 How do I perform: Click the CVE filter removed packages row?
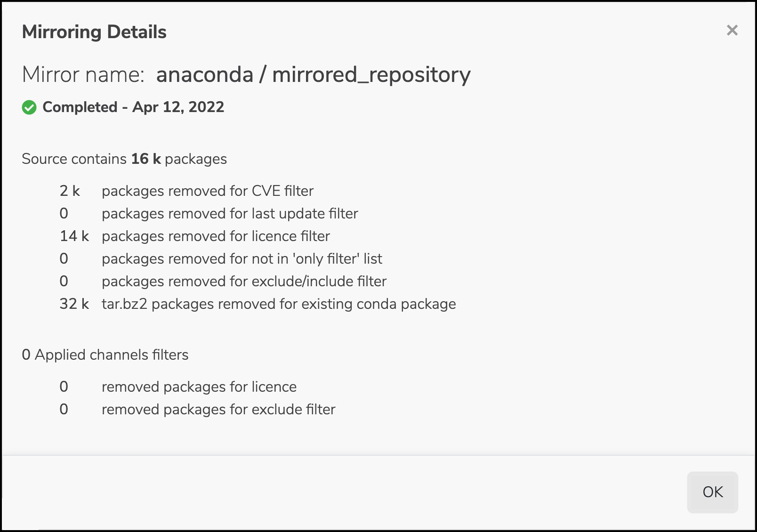click(186, 191)
